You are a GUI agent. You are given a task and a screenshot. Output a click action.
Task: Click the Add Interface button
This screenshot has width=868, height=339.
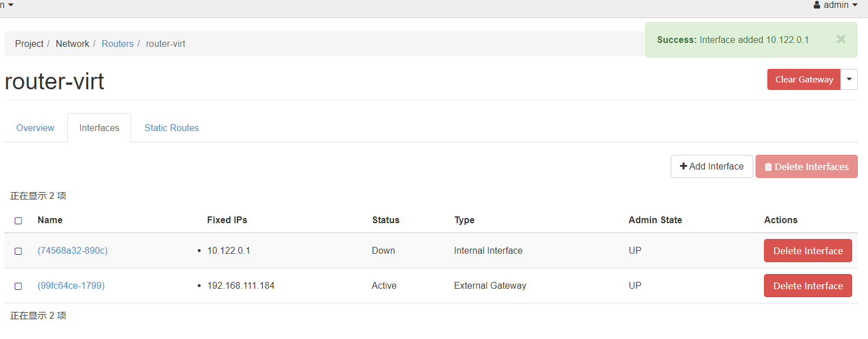pyautogui.click(x=712, y=167)
